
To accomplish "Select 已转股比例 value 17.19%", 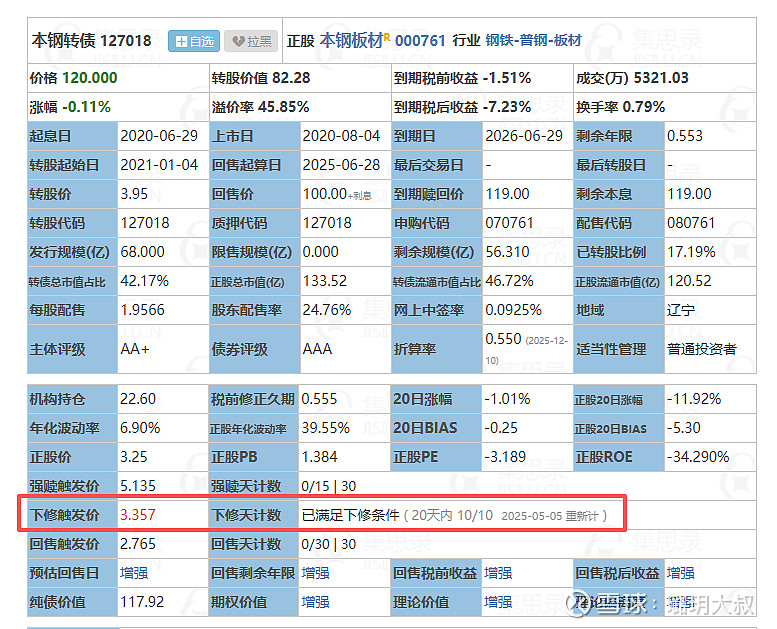I will click(691, 252).
